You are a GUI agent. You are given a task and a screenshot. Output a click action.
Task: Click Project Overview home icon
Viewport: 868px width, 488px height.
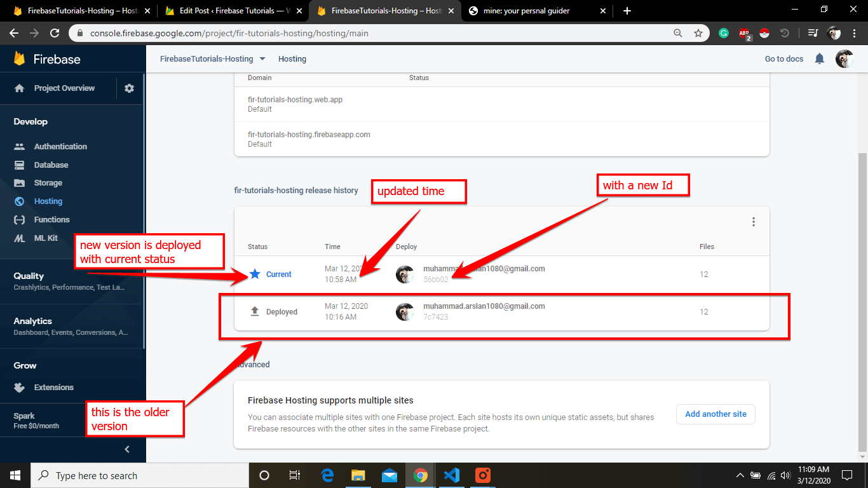point(20,88)
